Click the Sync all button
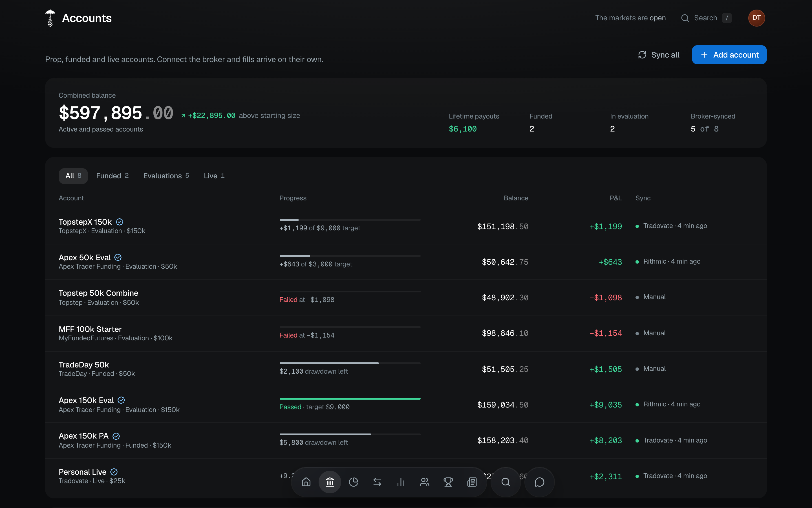The height and width of the screenshot is (508, 812). point(659,55)
